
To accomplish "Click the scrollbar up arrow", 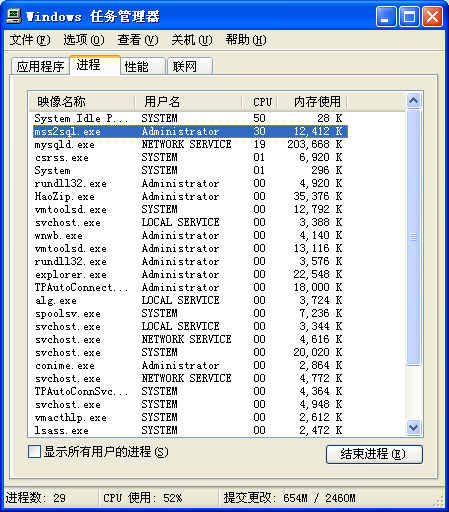I will pyautogui.click(x=414, y=100).
